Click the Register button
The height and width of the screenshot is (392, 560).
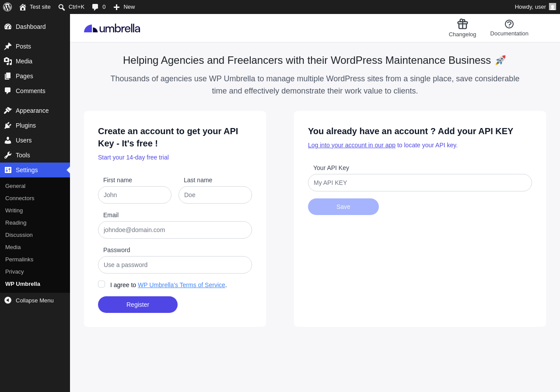138,305
